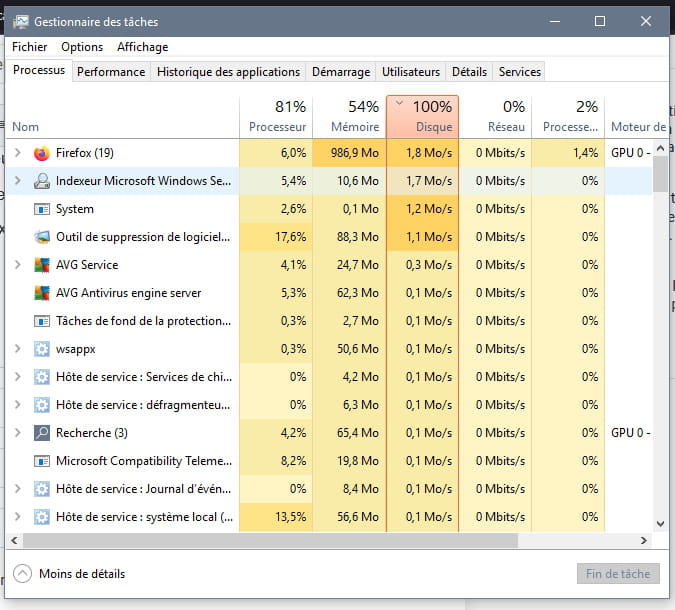Switch to the Utilisateurs tab
Image resolution: width=675 pixels, height=610 pixels.
click(411, 72)
